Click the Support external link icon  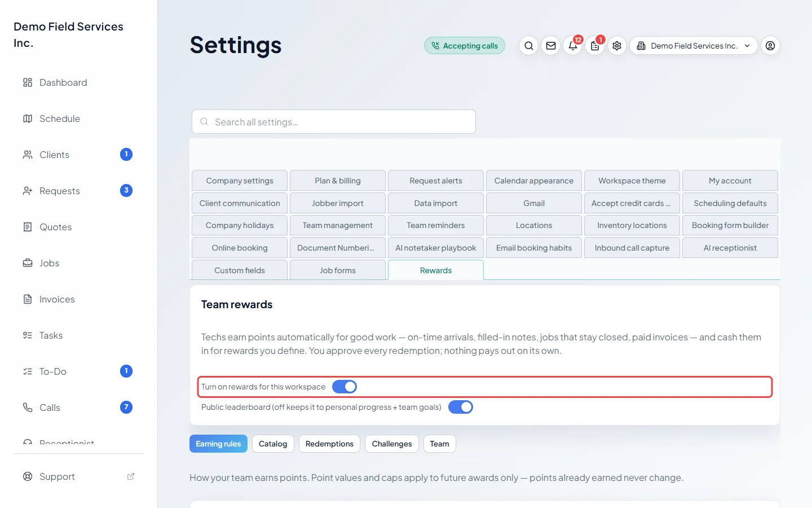pos(131,476)
